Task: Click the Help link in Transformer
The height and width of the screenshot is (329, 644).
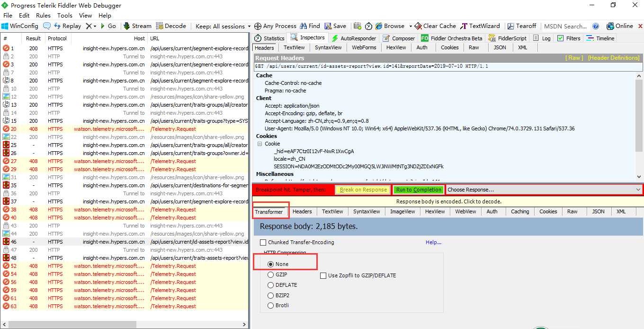Action: tap(433, 242)
